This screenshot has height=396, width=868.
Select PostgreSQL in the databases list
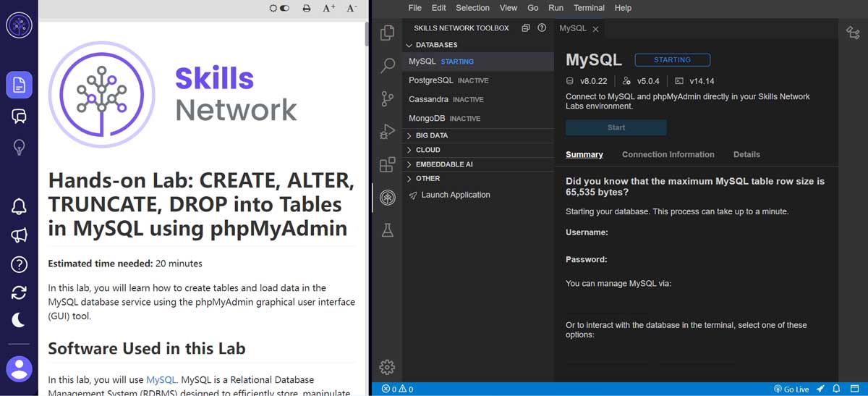point(479,80)
